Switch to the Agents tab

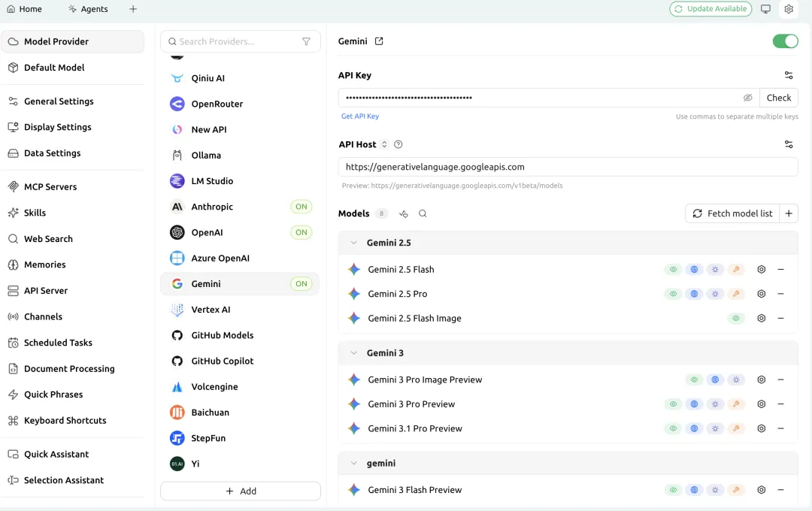click(x=88, y=9)
